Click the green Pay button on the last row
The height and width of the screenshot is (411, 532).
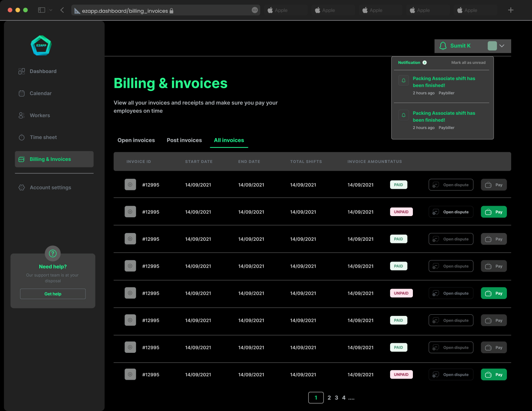(493, 375)
